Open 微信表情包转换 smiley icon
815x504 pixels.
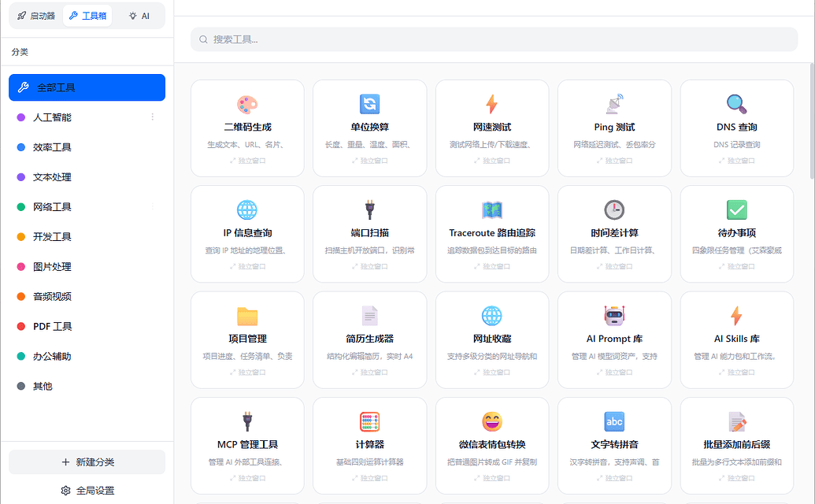[491, 422]
